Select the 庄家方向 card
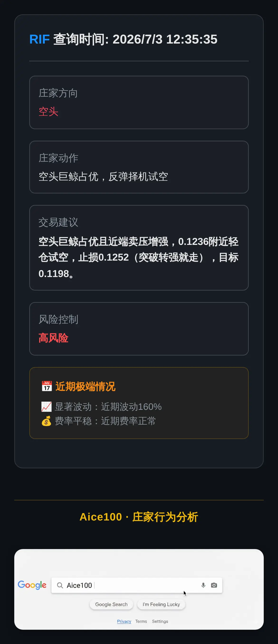The image size is (278, 644). pos(139,103)
